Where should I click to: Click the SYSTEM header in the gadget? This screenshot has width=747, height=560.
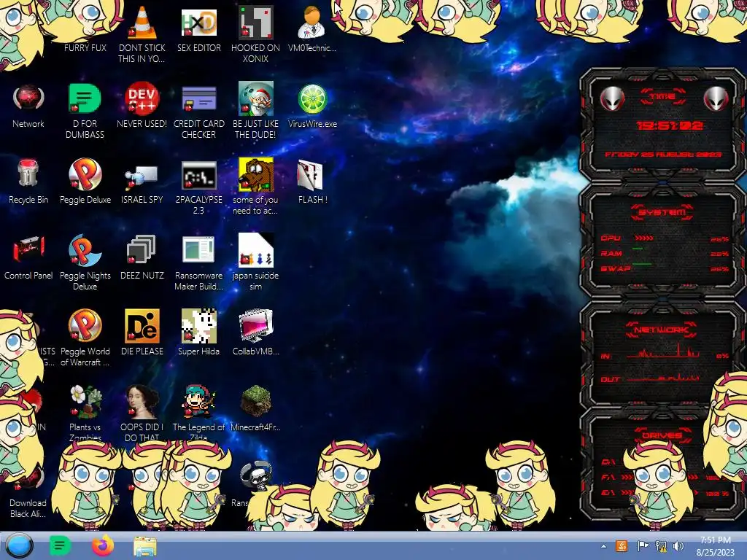(662, 212)
